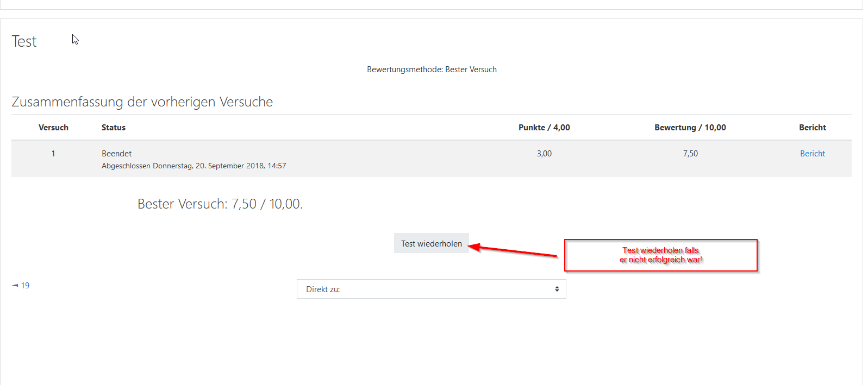The width and height of the screenshot is (868, 385).
Task: Click the red annotation note box
Action: click(x=660, y=255)
